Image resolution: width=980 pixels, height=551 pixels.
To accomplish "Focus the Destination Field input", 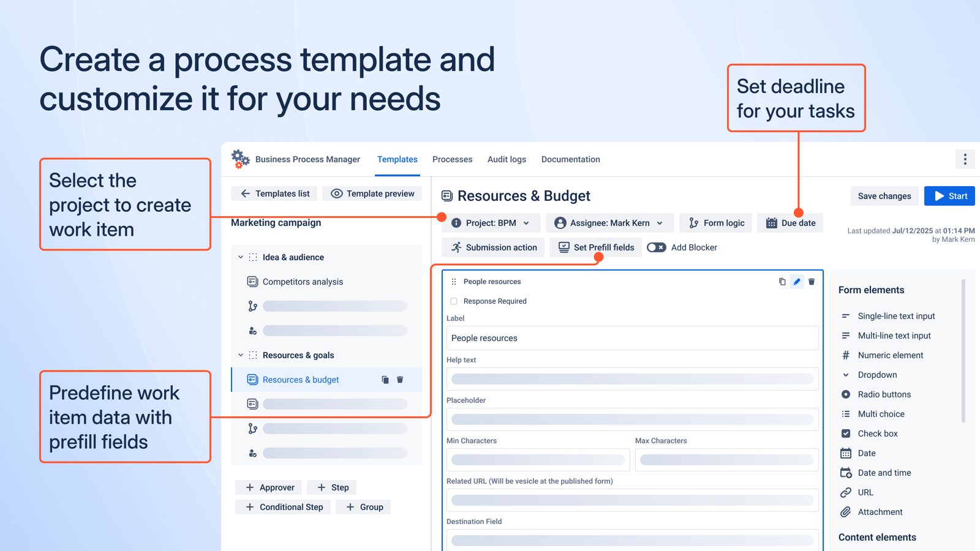I will 633,540.
